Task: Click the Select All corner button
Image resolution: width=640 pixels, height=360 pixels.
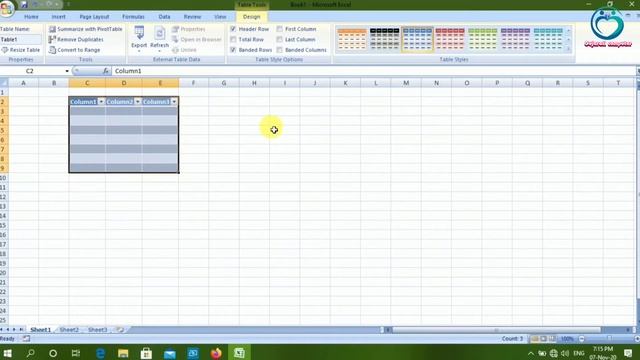Action: [4, 83]
